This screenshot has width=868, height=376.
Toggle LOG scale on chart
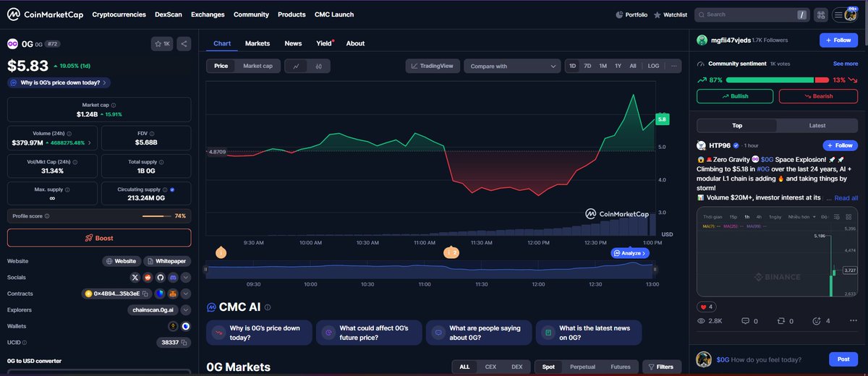[653, 66]
